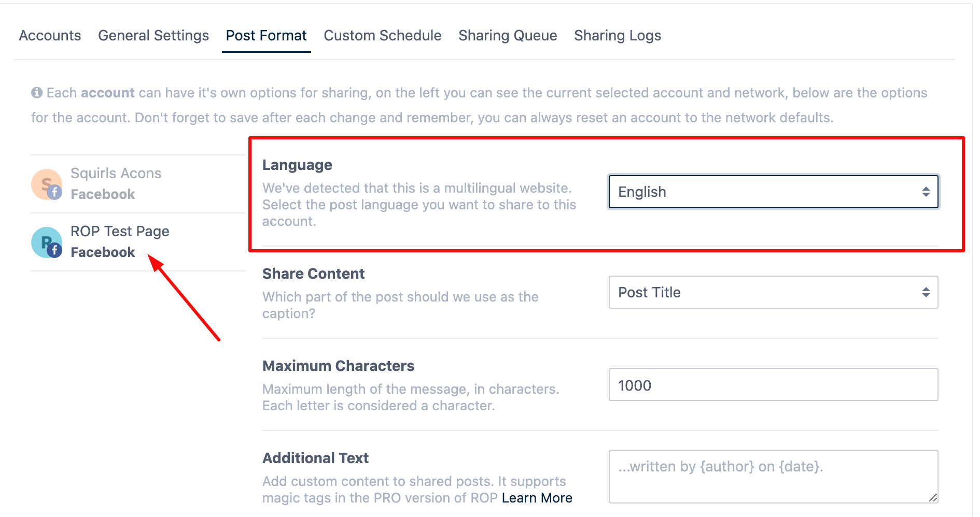980x517 pixels.
Task: Switch to the Accounts tab
Action: tap(50, 35)
